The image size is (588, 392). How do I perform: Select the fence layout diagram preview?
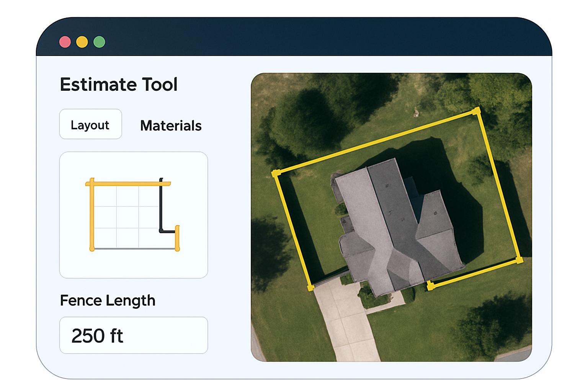pyautogui.click(x=134, y=215)
